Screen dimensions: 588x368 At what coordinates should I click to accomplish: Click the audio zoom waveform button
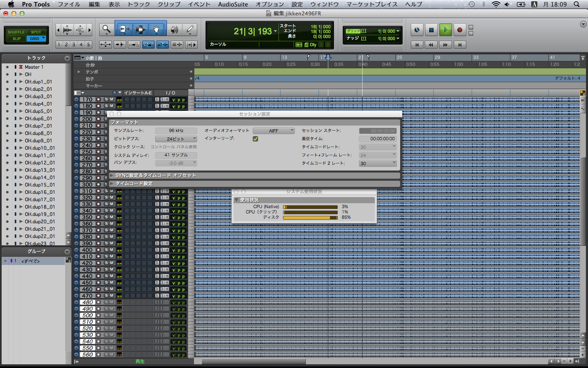(x=68, y=30)
